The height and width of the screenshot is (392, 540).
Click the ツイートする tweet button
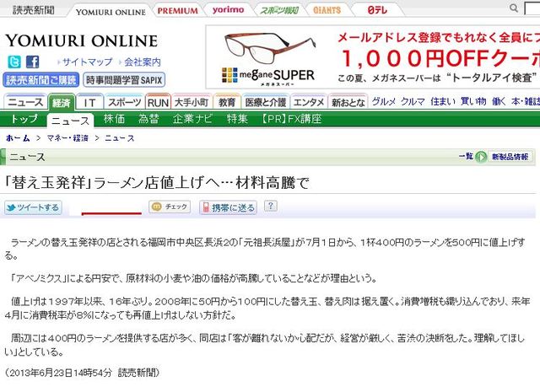33,207
